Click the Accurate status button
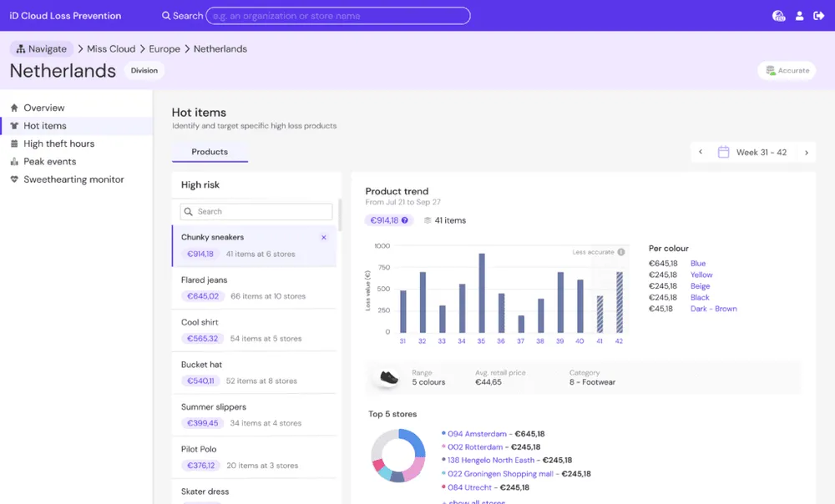This screenshot has height=504, width=835. click(787, 71)
